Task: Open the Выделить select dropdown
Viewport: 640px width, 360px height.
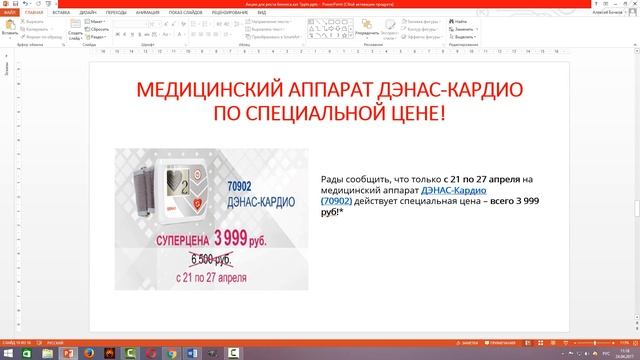Action: 462,37
